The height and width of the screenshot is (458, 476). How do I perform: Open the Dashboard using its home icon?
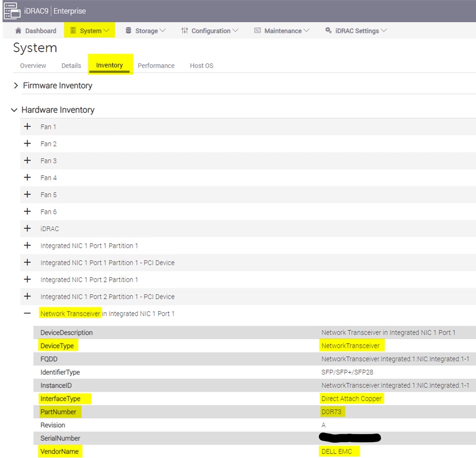click(x=19, y=30)
